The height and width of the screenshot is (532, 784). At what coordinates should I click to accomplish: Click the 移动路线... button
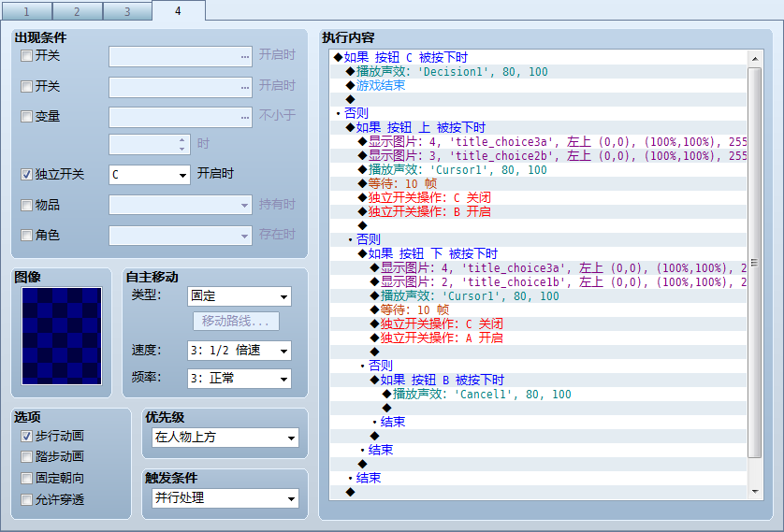236,322
